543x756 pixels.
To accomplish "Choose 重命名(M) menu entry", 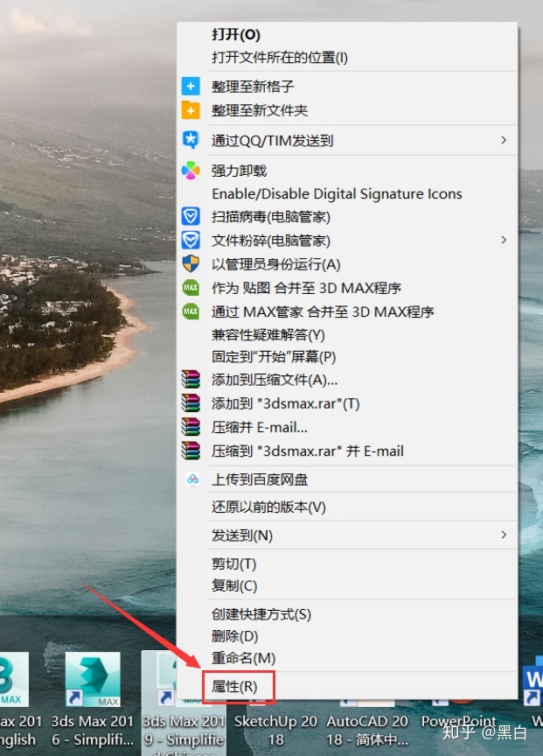I will [x=243, y=658].
